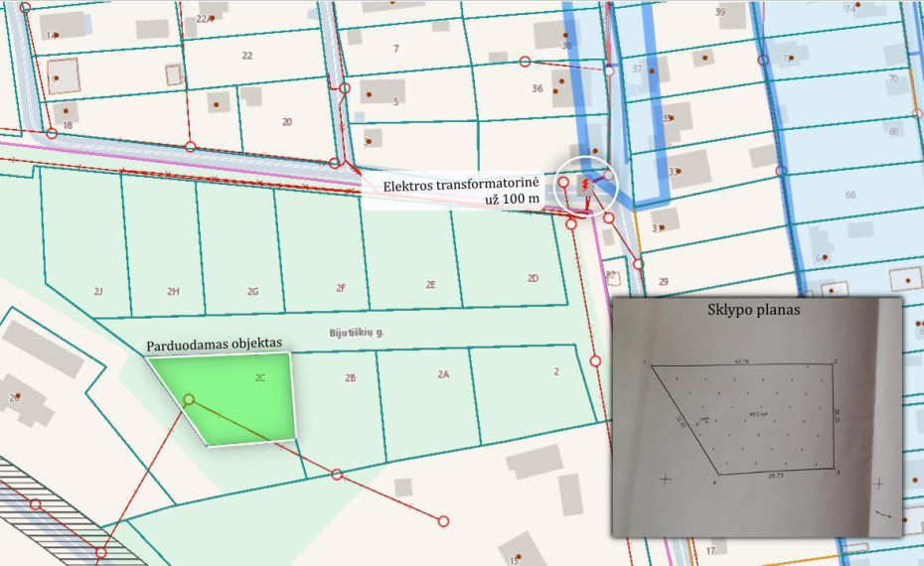Screen dimensions: 924x566
Task: Click the 'Elektros transformatorinė už 100 m' caption
Action: click(x=461, y=193)
